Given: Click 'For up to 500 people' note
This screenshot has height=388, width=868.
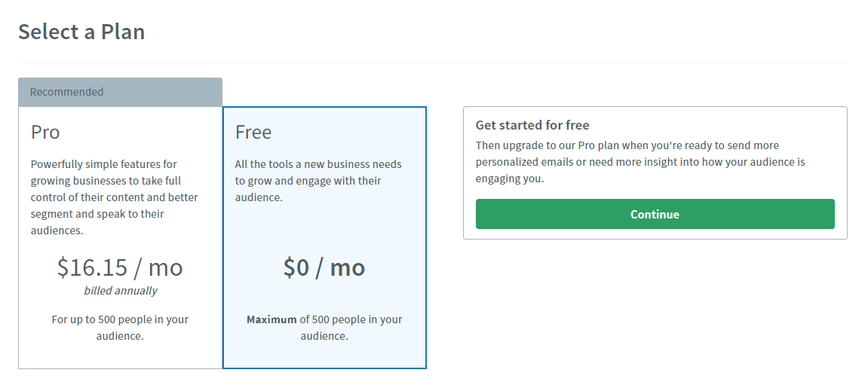Looking at the screenshot, I should (x=120, y=328).
